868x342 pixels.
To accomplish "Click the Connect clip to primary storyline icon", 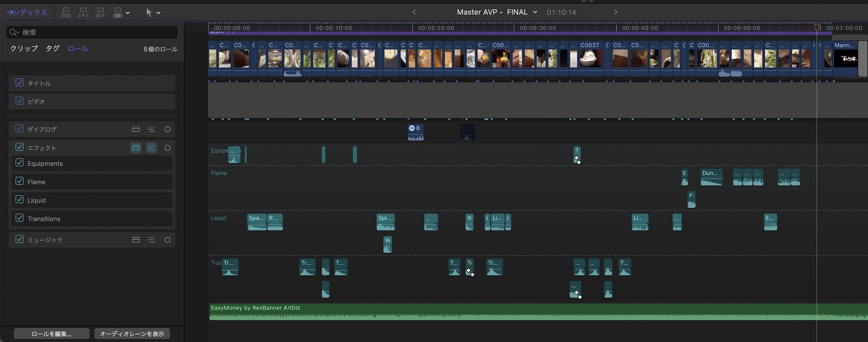I will tap(66, 13).
